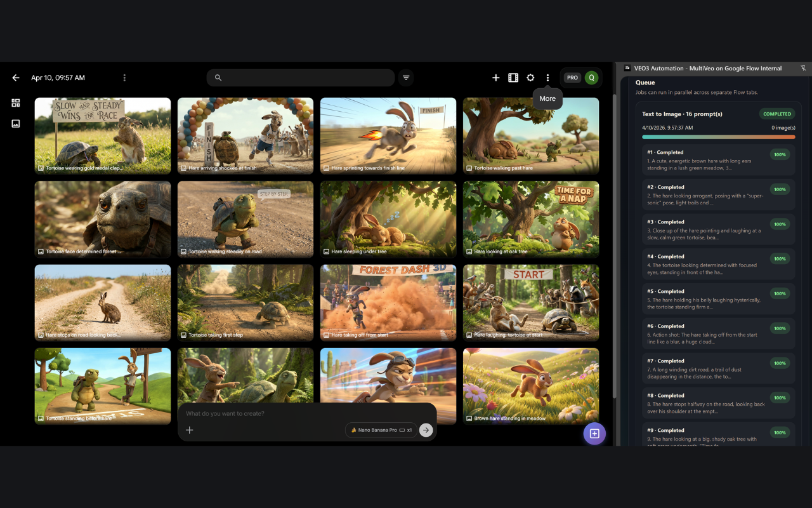Click the PRO badge

coord(572,77)
